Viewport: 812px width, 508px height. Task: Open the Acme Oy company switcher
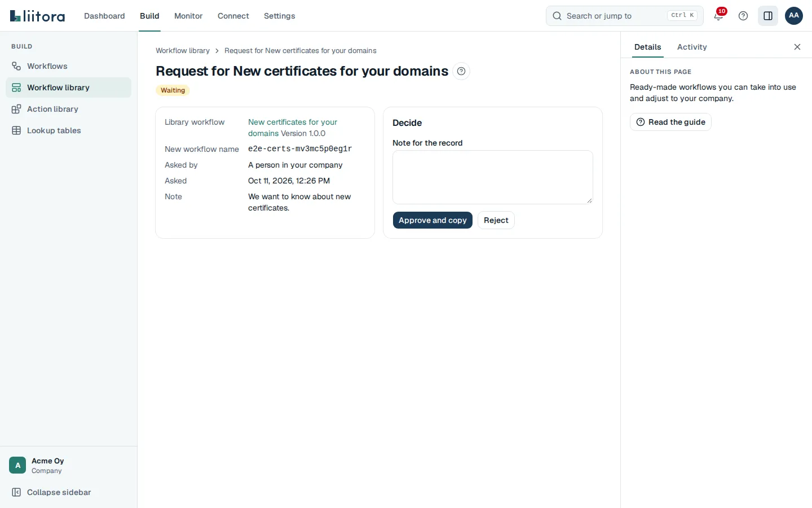pyautogui.click(x=68, y=465)
